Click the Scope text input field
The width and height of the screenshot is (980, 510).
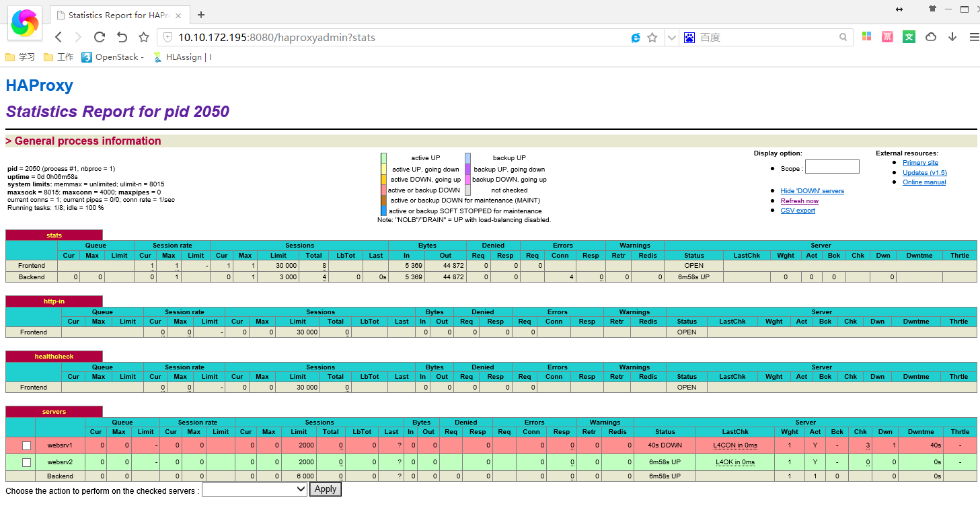pyautogui.click(x=832, y=166)
